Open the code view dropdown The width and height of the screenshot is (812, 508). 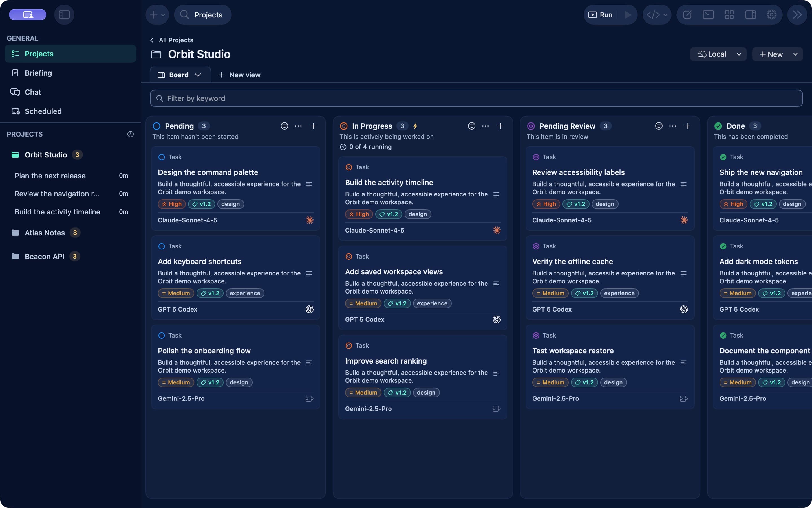pyautogui.click(x=657, y=15)
